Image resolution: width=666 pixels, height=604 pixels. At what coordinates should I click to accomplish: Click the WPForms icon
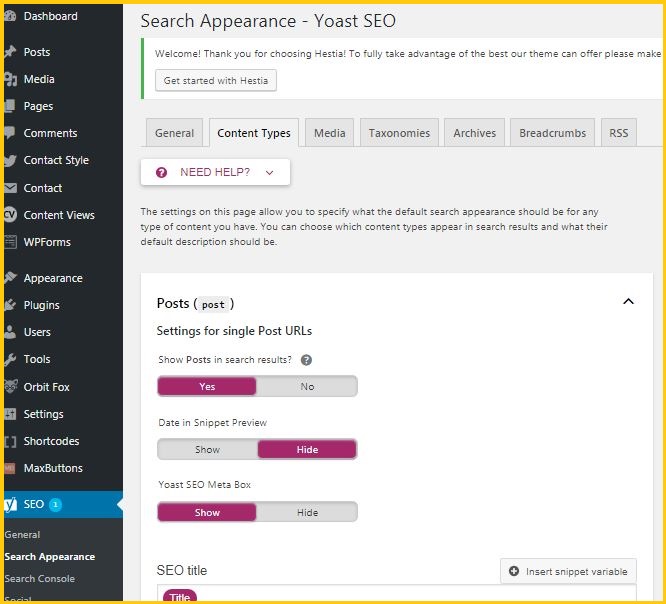point(10,242)
